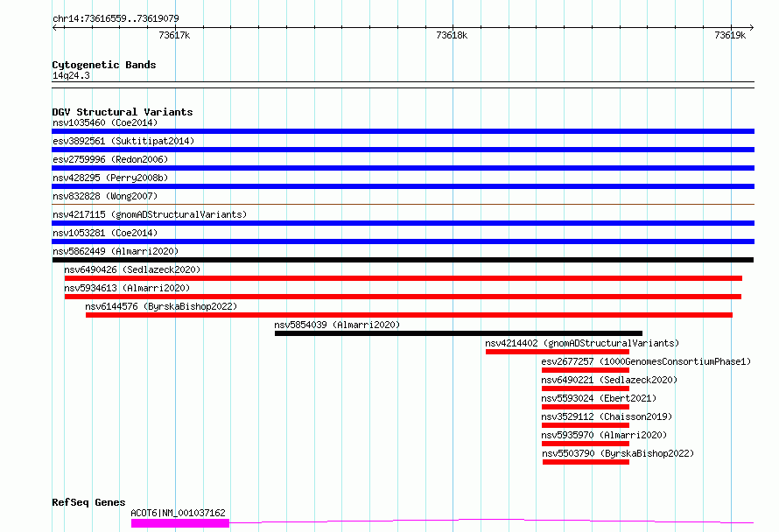The height and width of the screenshot is (532, 779).
Task: Click the 73617k ruler marker
Action: pos(174,35)
